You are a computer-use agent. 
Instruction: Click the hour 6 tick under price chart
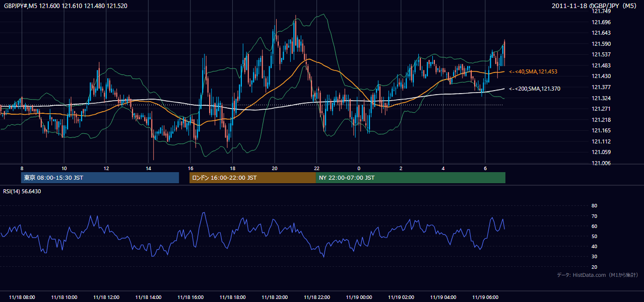(485, 168)
